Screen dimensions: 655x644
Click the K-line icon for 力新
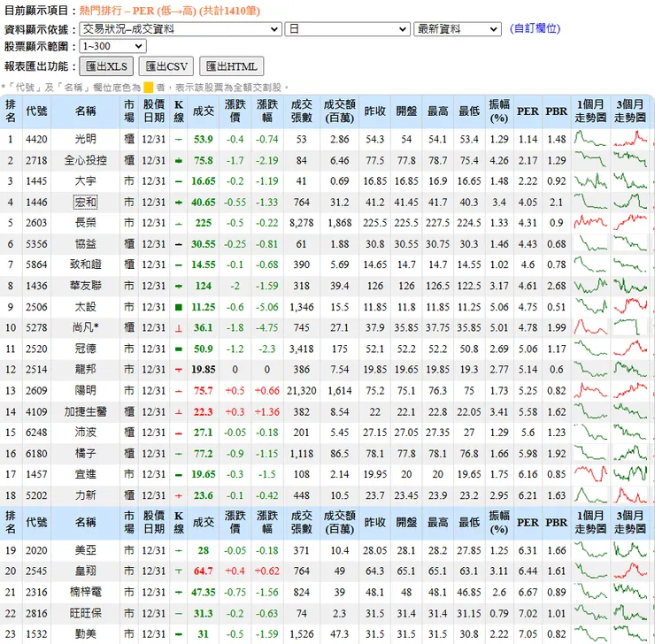click(179, 496)
